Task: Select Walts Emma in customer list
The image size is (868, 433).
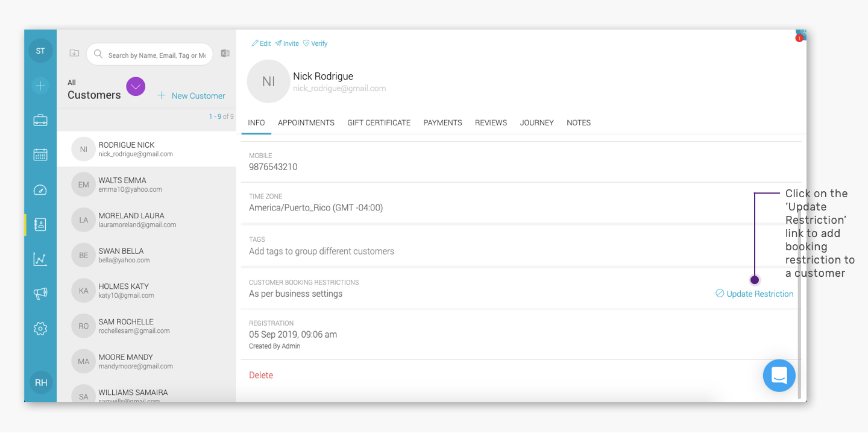Action: 146,185
